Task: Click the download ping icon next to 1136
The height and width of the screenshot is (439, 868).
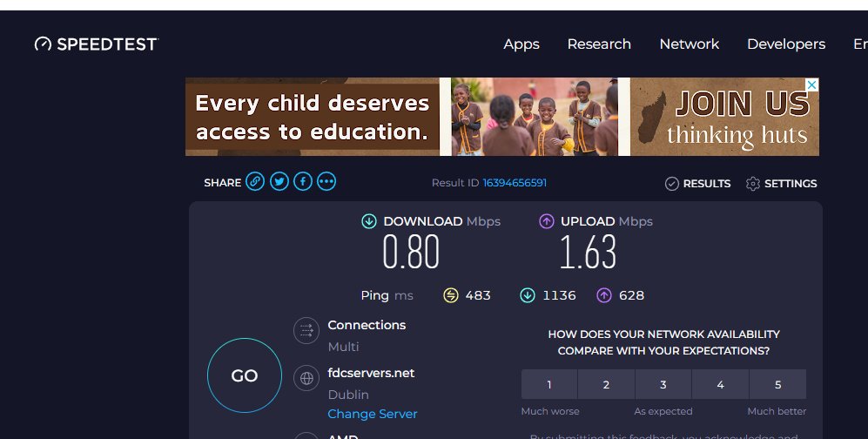Action: (x=528, y=295)
